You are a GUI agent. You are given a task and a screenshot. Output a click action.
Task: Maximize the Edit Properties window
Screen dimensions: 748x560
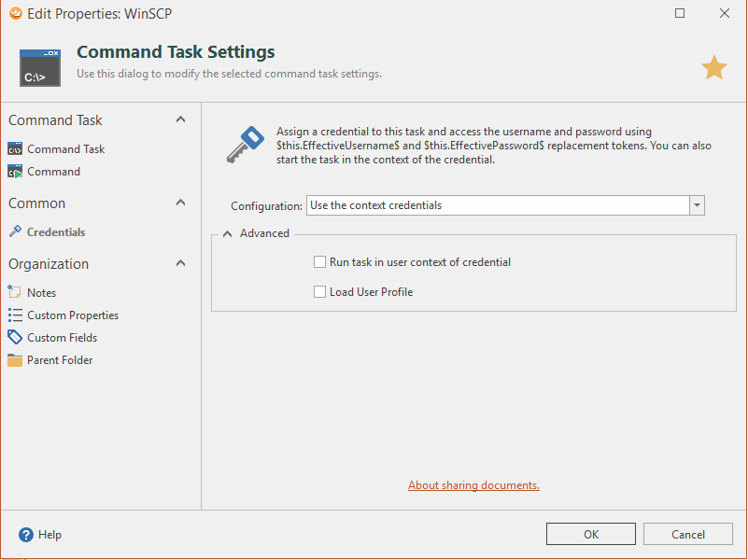pos(680,13)
